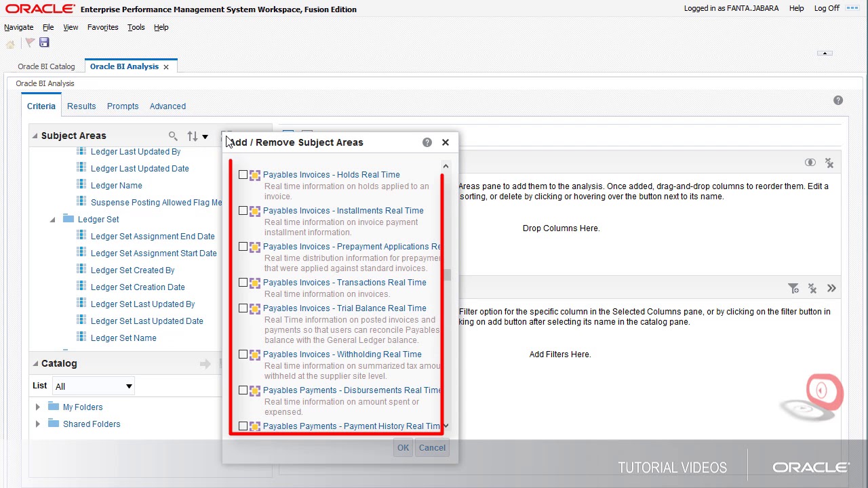Open the File menu

(48, 27)
